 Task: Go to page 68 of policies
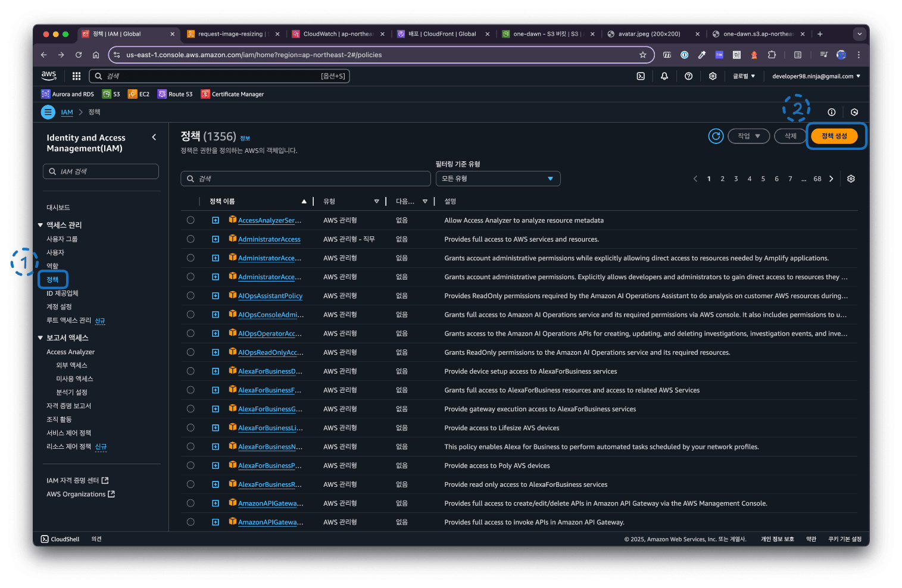817,179
